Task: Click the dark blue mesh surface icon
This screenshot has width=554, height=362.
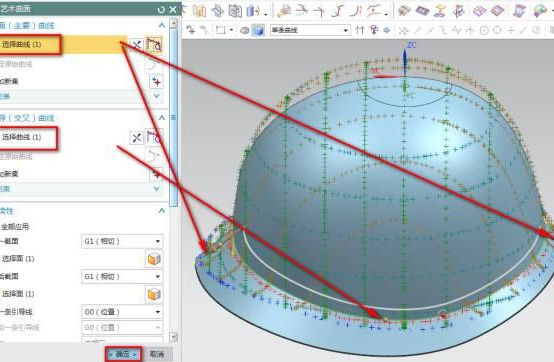Action: pyautogui.click(x=422, y=11)
